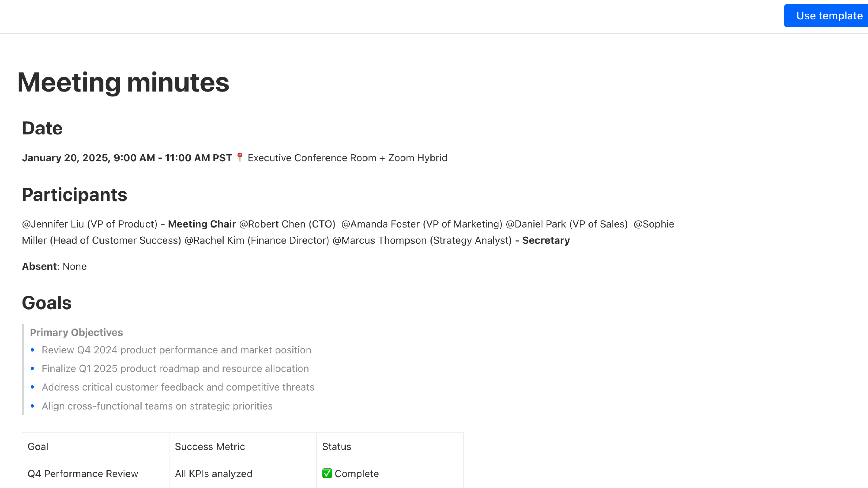Screen dimensions: 868x488
Task: Click the All KPIs analyzed cell
Action: [x=243, y=474]
